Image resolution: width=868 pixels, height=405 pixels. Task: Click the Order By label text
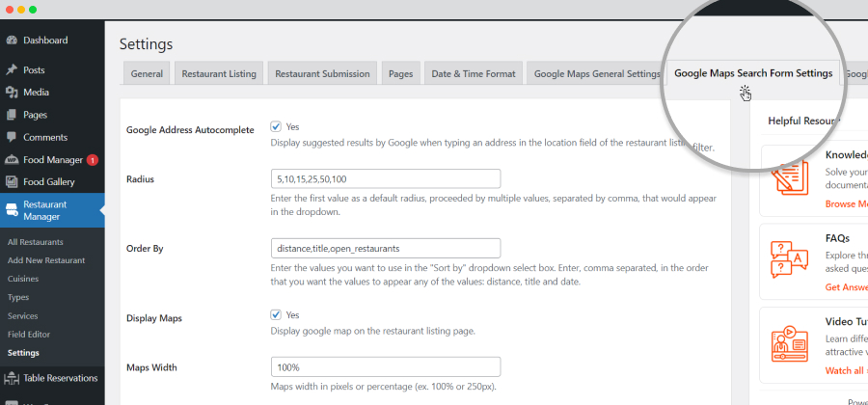(145, 249)
